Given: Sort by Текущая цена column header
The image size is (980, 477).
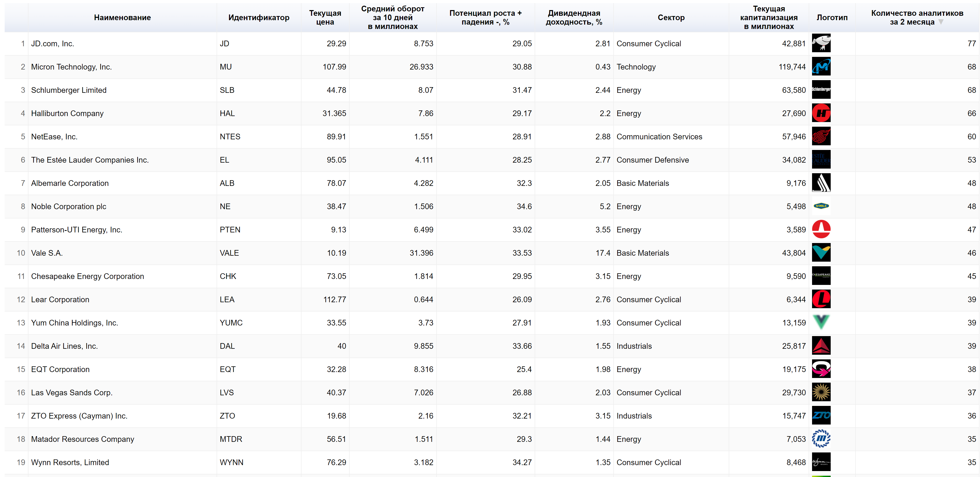Looking at the screenshot, I should tap(325, 18).
